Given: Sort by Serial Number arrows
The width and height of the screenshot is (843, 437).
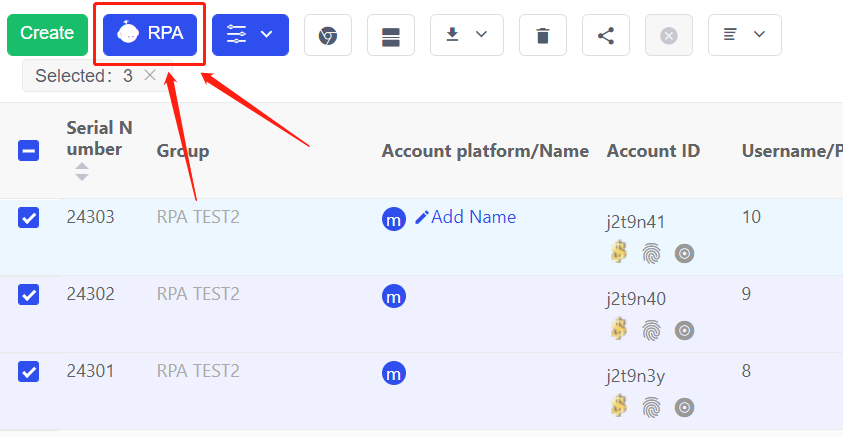Looking at the screenshot, I should 82,171.
